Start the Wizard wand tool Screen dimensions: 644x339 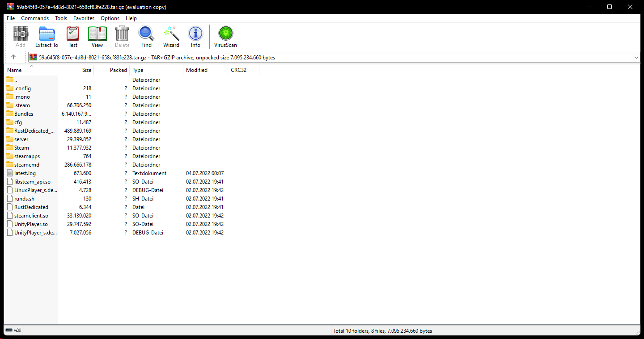click(171, 37)
